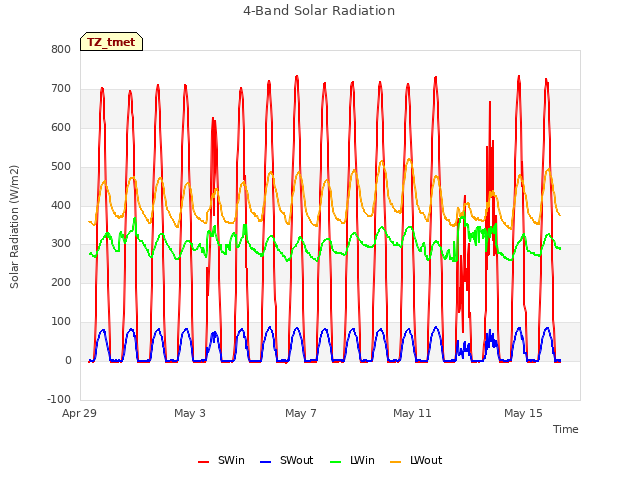Click the May 15 x-axis tick label
640x480 pixels.
pos(523,413)
